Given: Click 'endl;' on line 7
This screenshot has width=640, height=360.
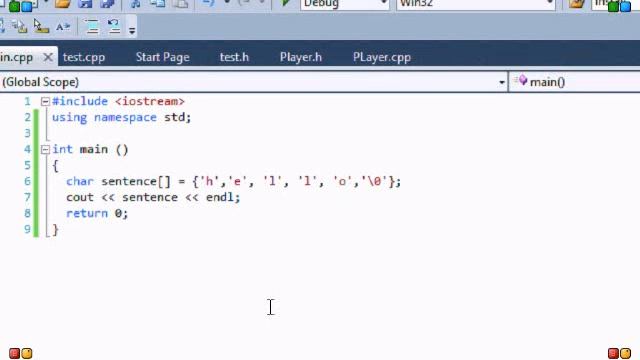Looking at the screenshot, I should 223,197.
